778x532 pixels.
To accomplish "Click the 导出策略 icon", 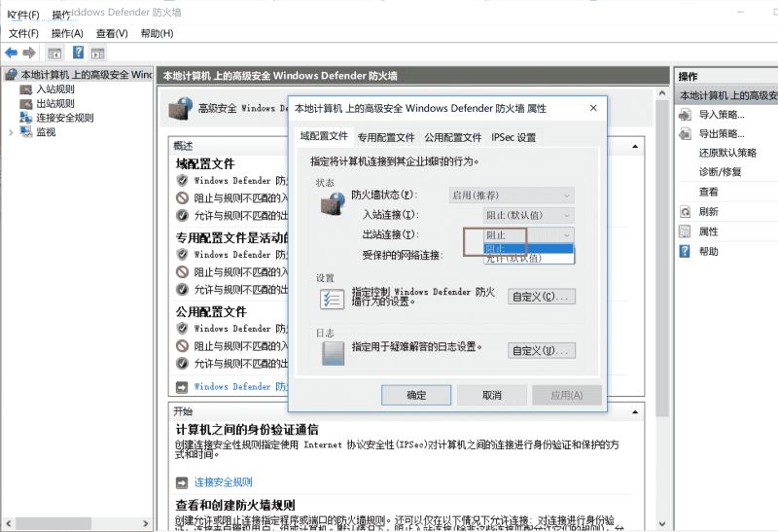I will click(685, 133).
